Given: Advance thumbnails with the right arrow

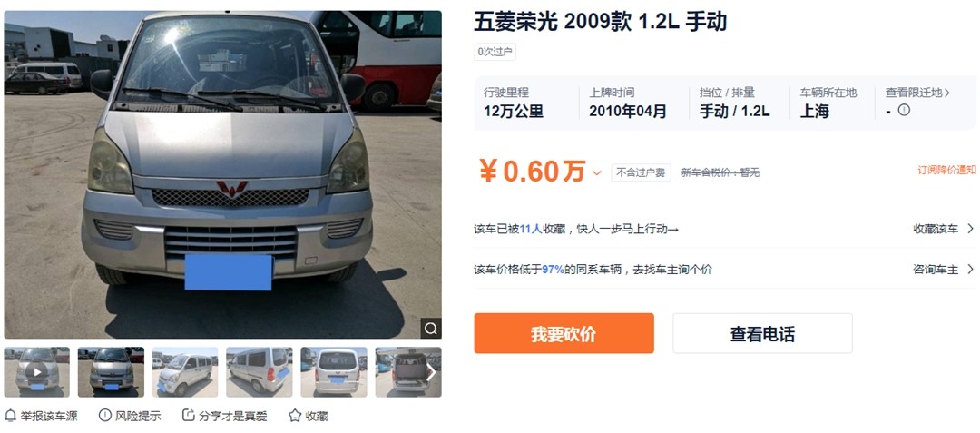Looking at the screenshot, I should pos(431,372).
